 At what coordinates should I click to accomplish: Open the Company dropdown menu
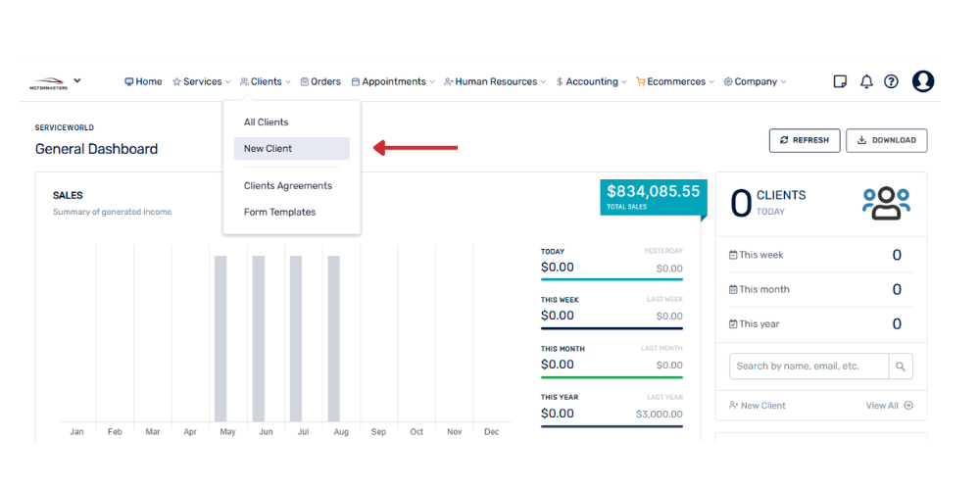(755, 82)
